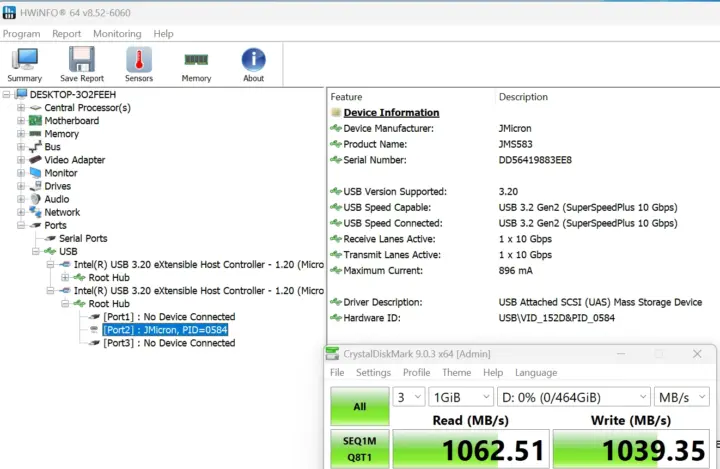
Task: Expand the Memory tree node
Action: click(21, 134)
